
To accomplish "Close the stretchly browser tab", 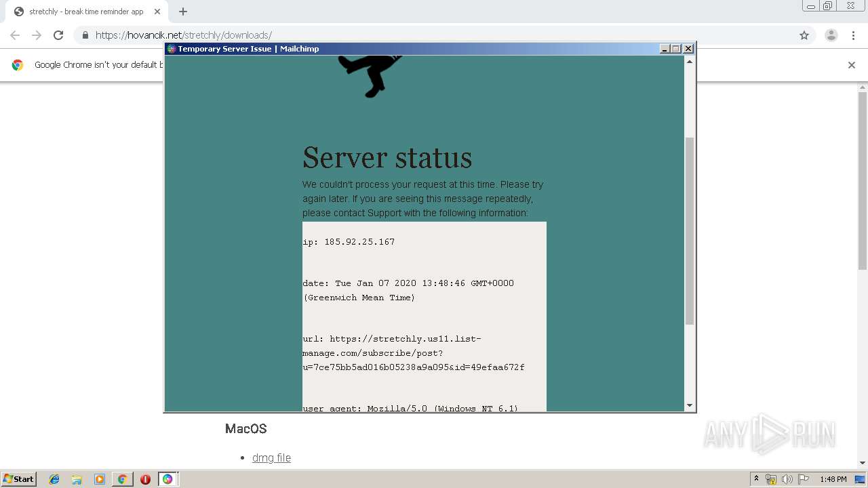I will (x=158, y=12).
